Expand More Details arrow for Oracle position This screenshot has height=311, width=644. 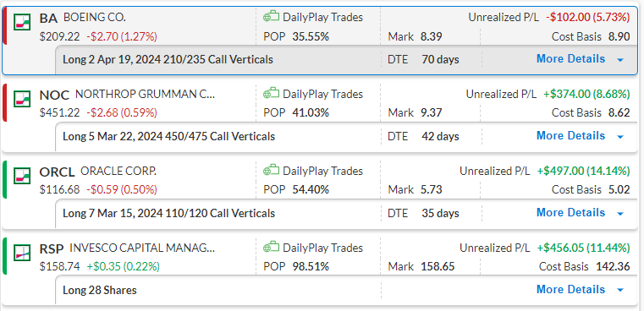[620, 213]
